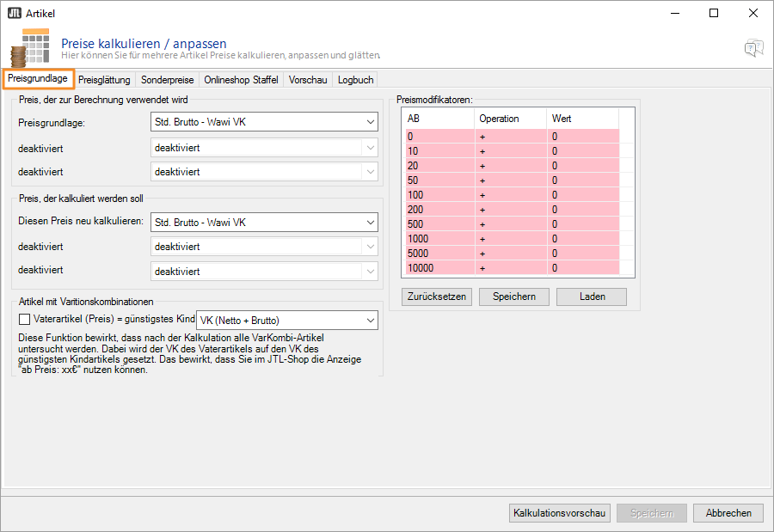The width and height of the screenshot is (774, 532).
Task: Switch to the Preisglättung tab
Action: (x=104, y=80)
